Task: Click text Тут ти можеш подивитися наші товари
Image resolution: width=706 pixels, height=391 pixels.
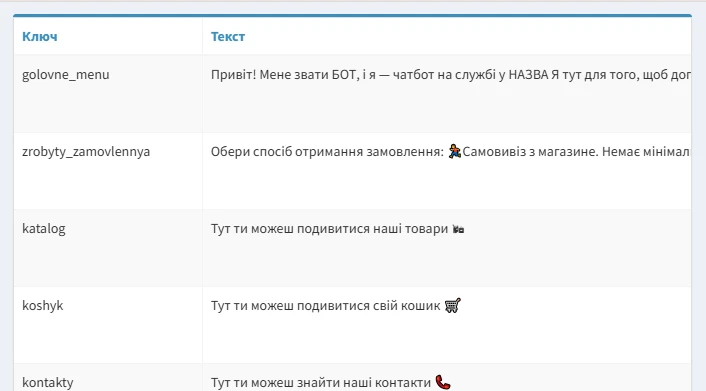Action: [x=329, y=229]
